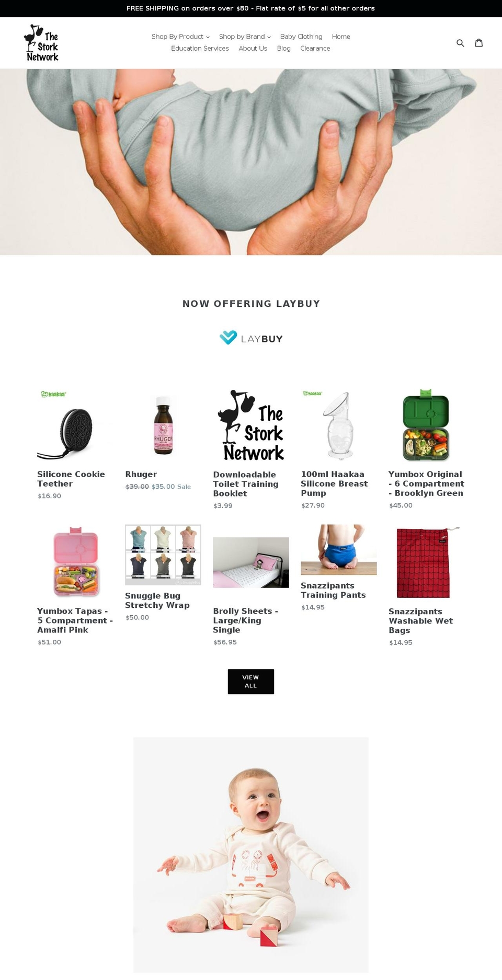The image size is (502, 980).
Task: Expand the Shop By Product dropdown
Action: point(180,37)
